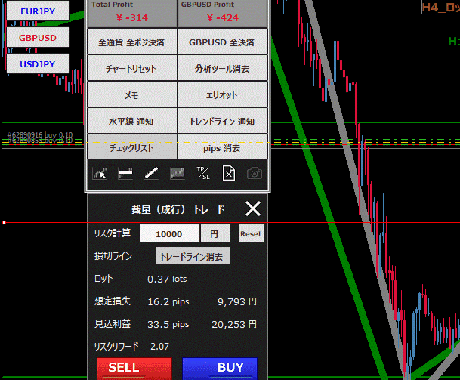
Task: Select the horizontal line tool icon
Action: tap(125, 174)
